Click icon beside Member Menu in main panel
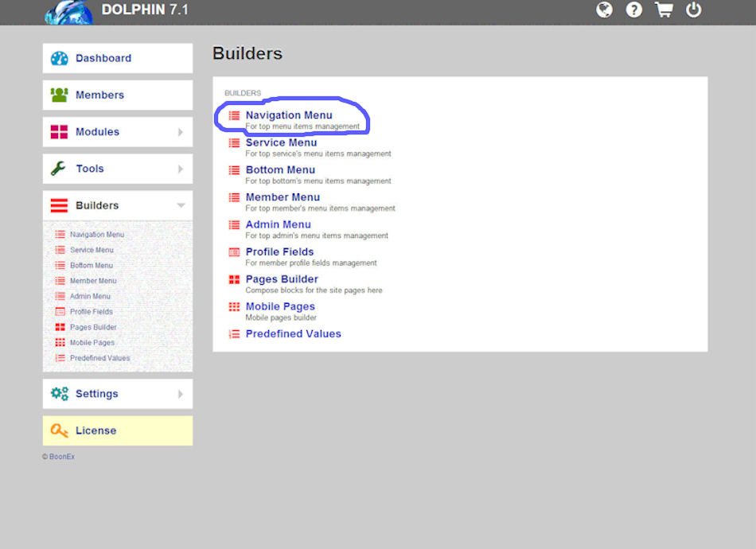This screenshot has height=549, width=756. click(234, 197)
